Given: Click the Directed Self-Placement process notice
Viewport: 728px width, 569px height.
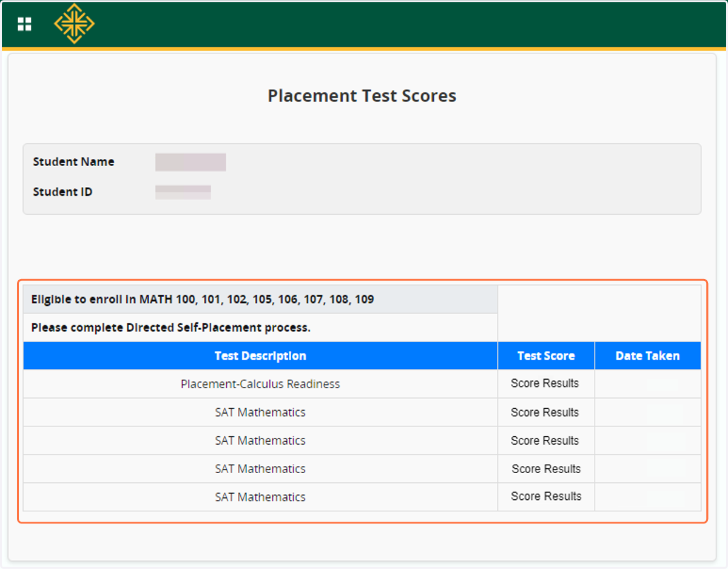Looking at the screenshot, I should 170,328.
